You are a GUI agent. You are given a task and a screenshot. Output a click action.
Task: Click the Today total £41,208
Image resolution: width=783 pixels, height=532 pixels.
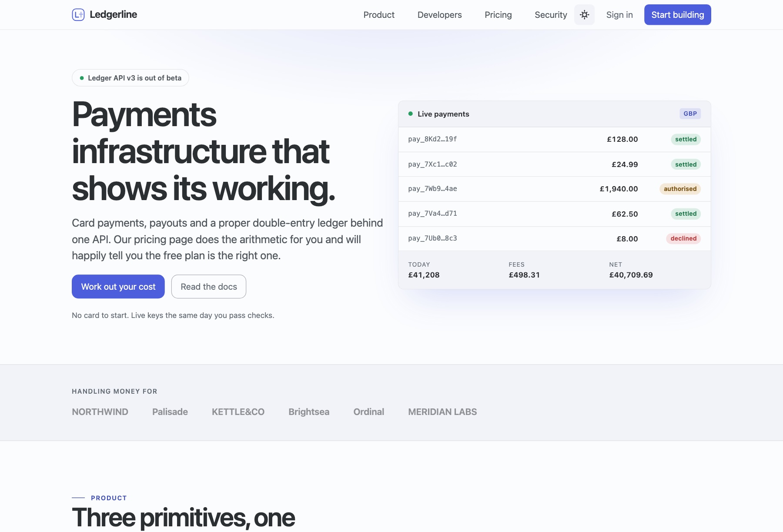[424, 275]
